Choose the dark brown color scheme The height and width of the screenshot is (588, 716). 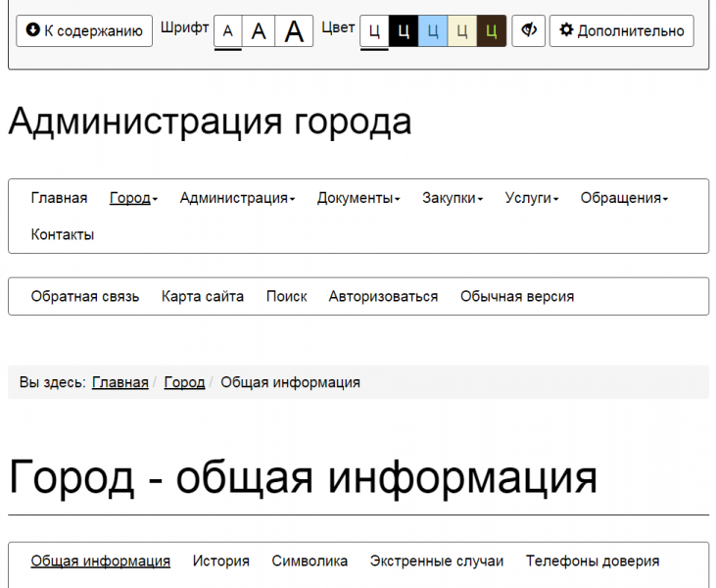(492, 31)
